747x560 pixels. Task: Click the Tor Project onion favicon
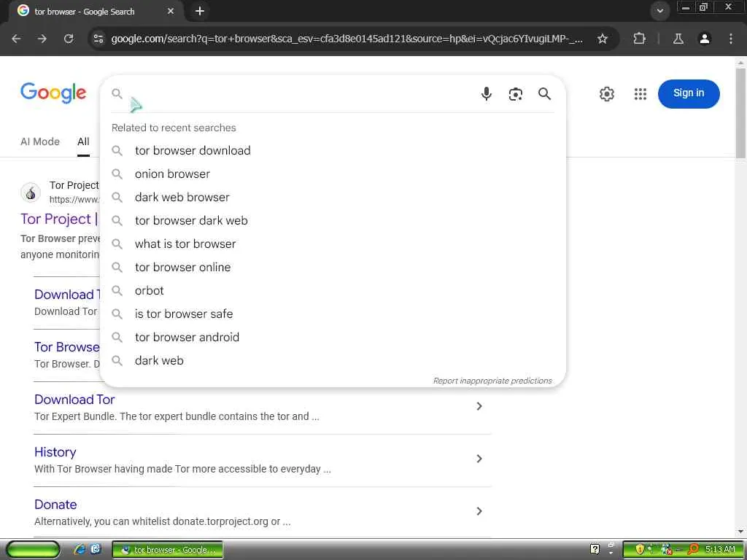point(31,192)
